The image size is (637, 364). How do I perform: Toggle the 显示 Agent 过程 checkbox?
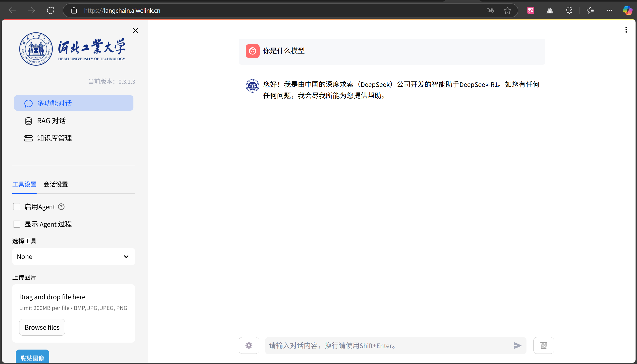[x=17, y=224]
